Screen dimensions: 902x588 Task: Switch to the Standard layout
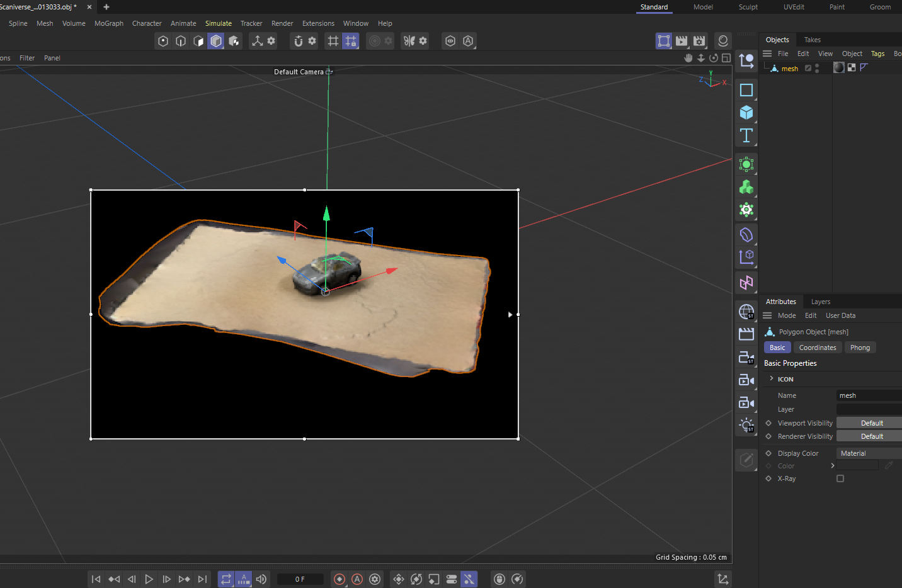[654, 7]
